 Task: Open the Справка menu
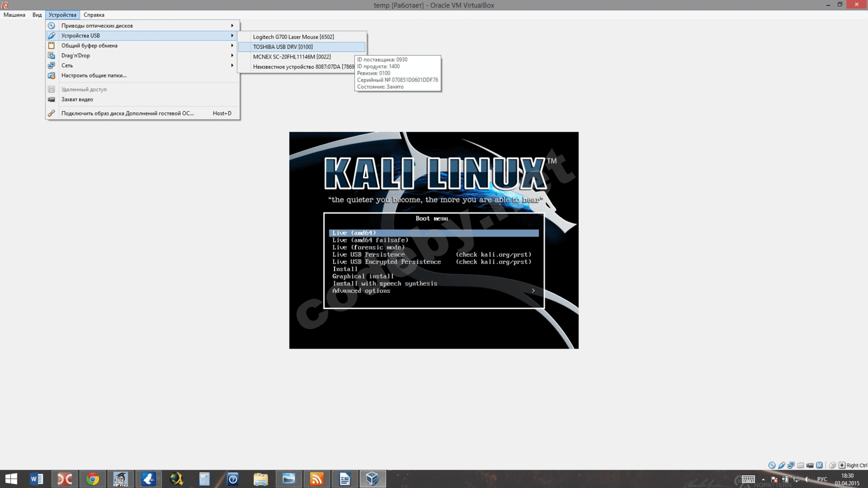click(94, 15)
